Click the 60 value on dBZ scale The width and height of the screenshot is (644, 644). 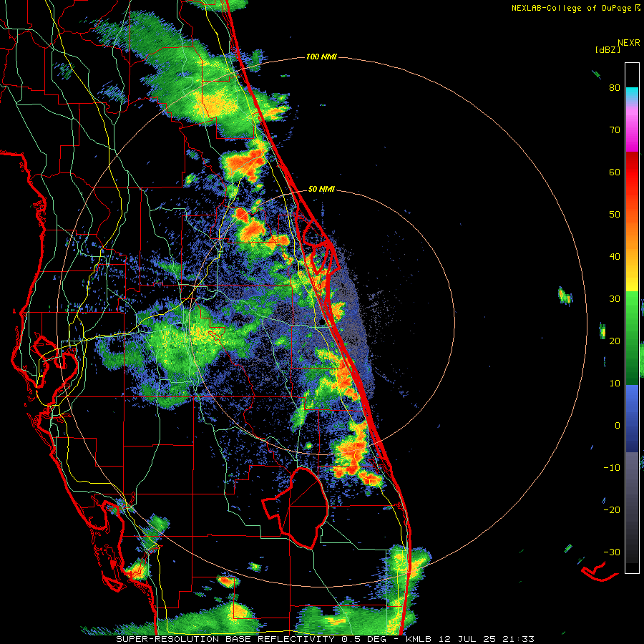(615, 172)
